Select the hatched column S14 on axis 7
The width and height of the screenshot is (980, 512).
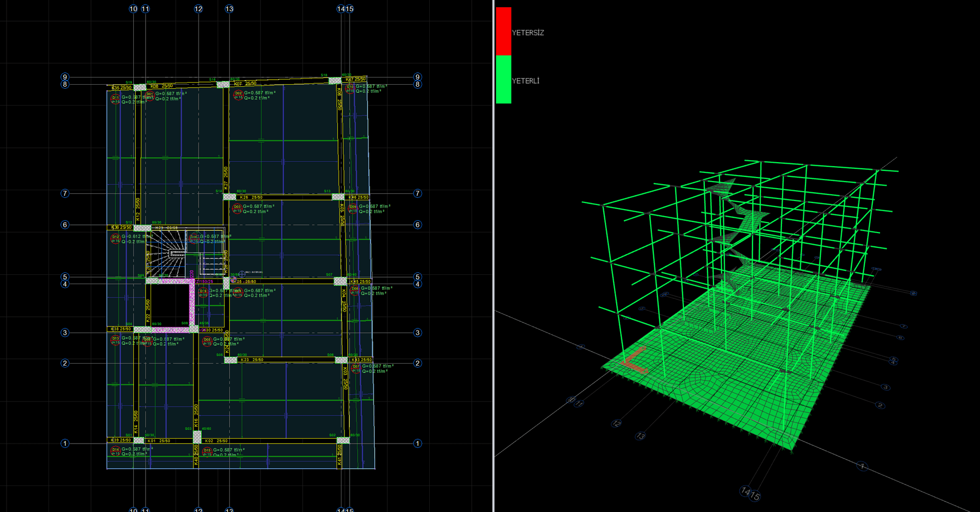tap(230, 196)
